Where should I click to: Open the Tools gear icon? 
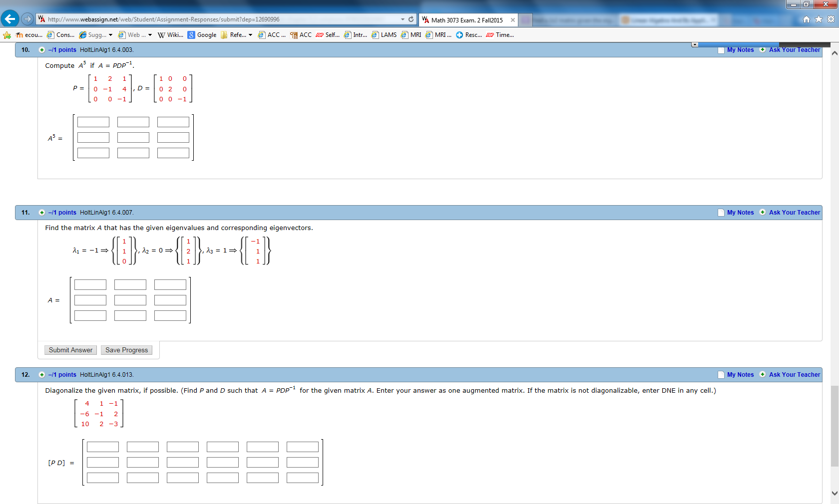click(831, 19)
